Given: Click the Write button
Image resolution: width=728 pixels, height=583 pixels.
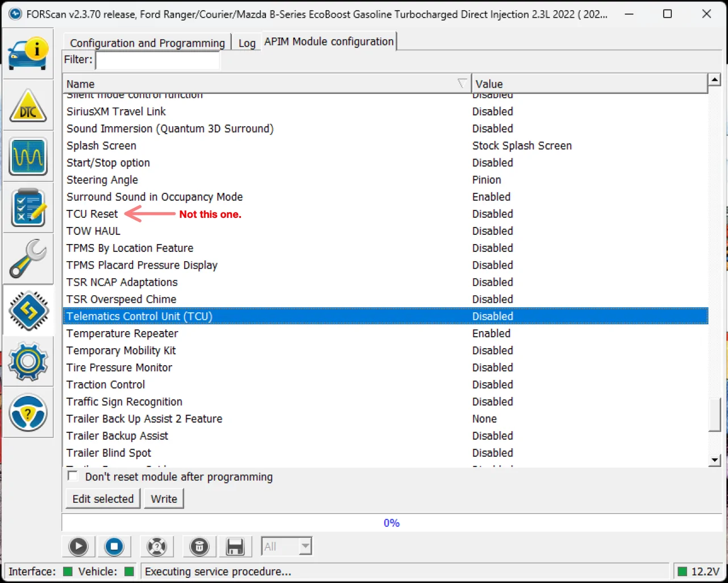Looking at the screenshot, I should [164, 499].
